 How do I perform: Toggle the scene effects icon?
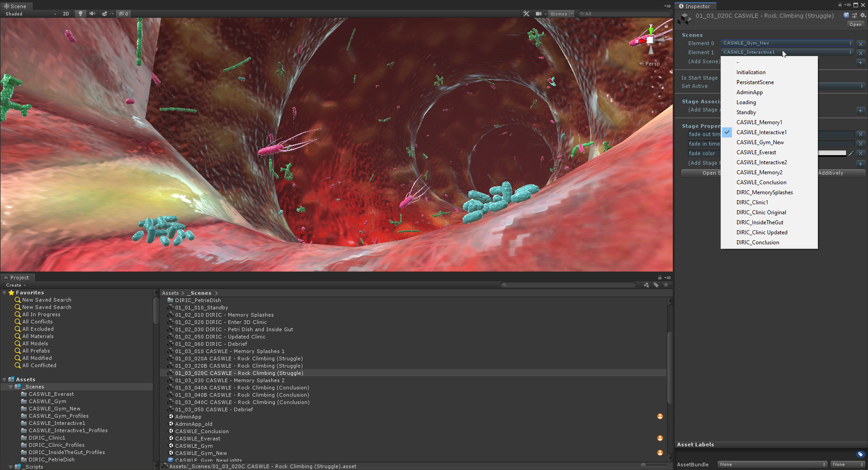(x=105, y=14)
